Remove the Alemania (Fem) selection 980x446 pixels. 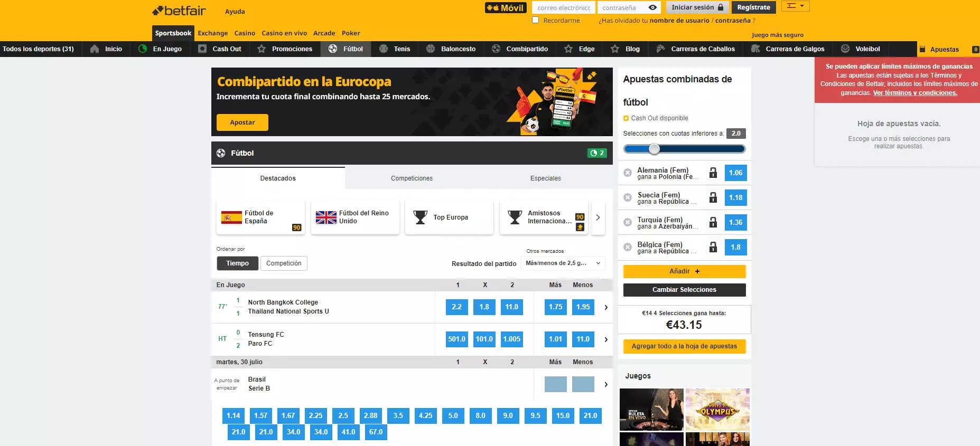point(628,173)
